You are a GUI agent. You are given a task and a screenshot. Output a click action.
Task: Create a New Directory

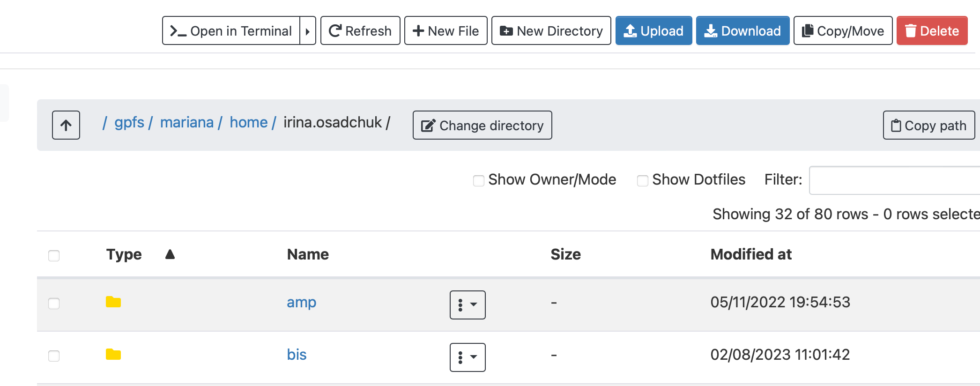[551, 31]
